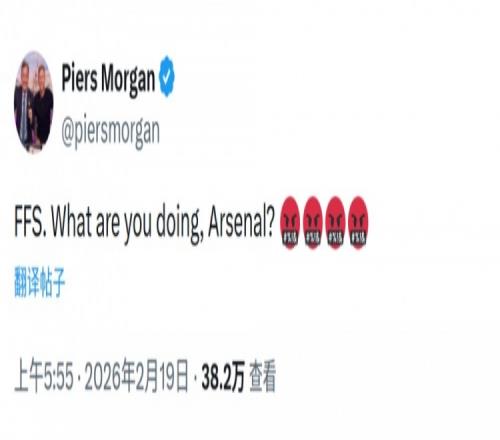Click the last angry cursing emoji

358,222
